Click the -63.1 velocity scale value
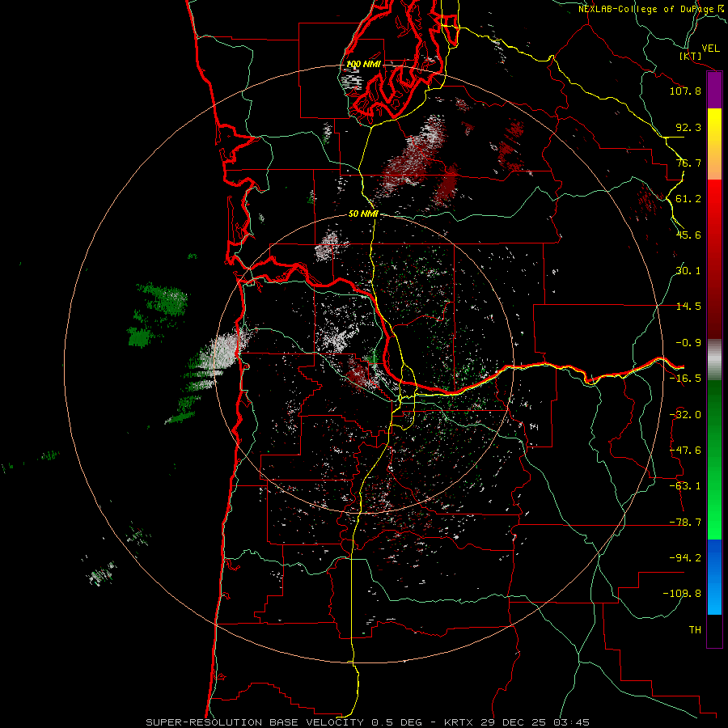The height and width of the screenshot is (728, 728). pos(685,486)
